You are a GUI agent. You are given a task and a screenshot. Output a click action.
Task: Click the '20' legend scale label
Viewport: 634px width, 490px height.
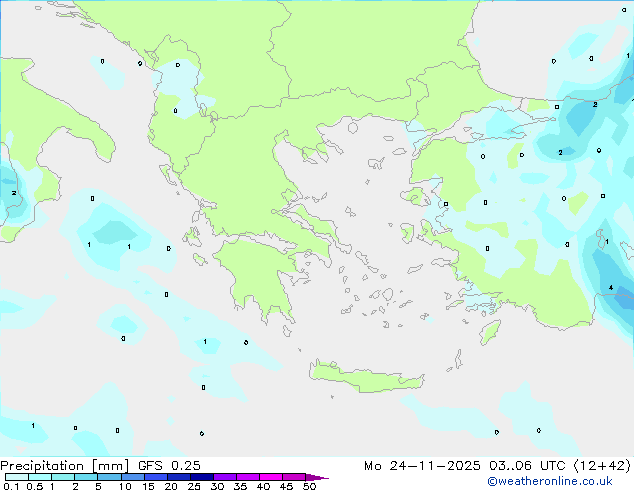[171, 486]
